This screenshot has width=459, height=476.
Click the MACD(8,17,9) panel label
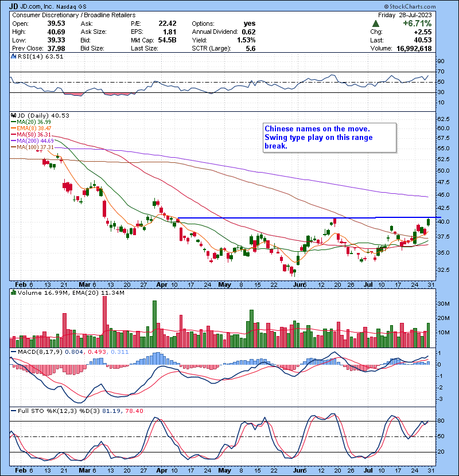[40, 352]
